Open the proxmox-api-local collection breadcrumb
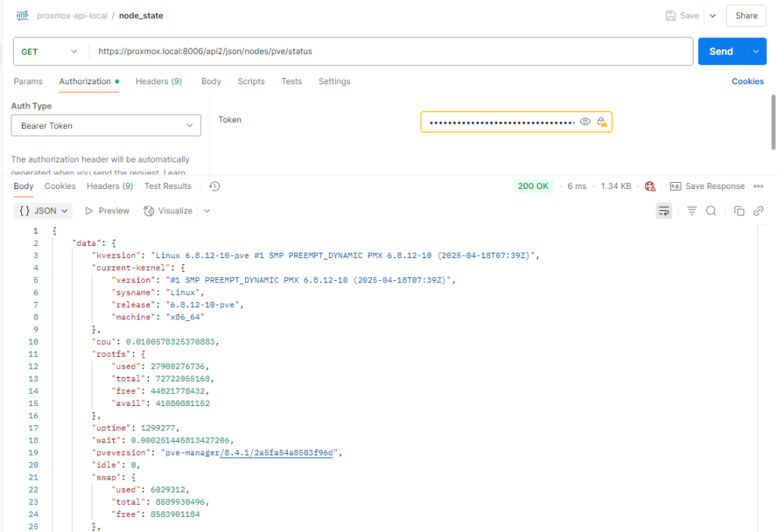Image resolution: width=777 pixels, height=532 pixels. tap(72, 16)
